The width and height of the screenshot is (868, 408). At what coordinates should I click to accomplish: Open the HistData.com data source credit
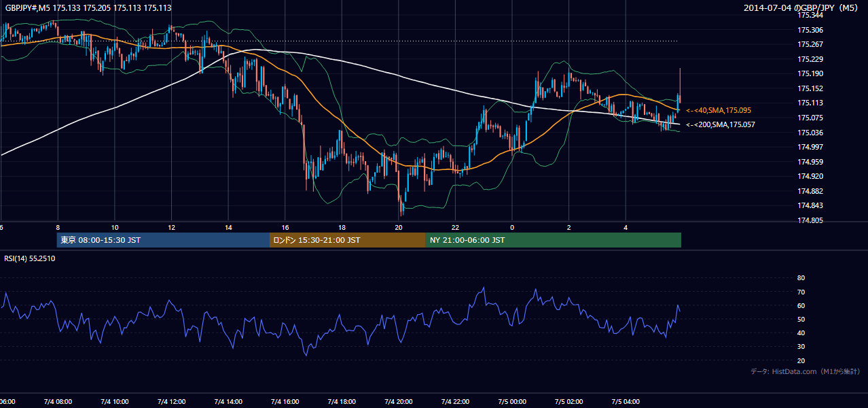pyautogui.click(x=806, y=371)
